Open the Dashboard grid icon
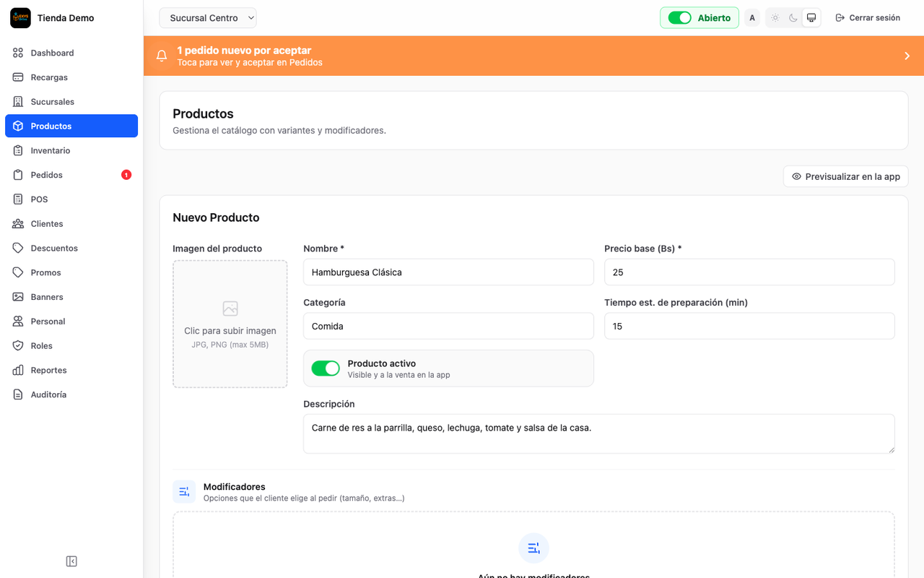The height and width of the screenshot is (578, 924). point(18,53)
